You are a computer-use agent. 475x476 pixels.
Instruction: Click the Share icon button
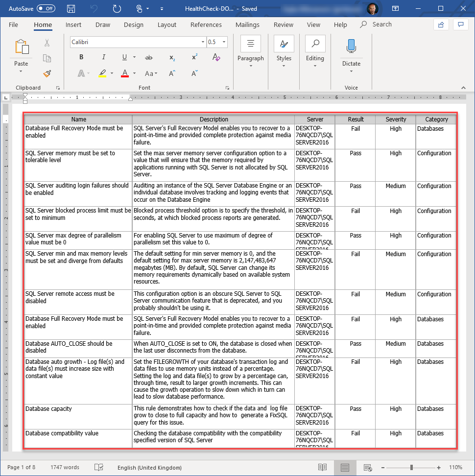tap(441, 24)
